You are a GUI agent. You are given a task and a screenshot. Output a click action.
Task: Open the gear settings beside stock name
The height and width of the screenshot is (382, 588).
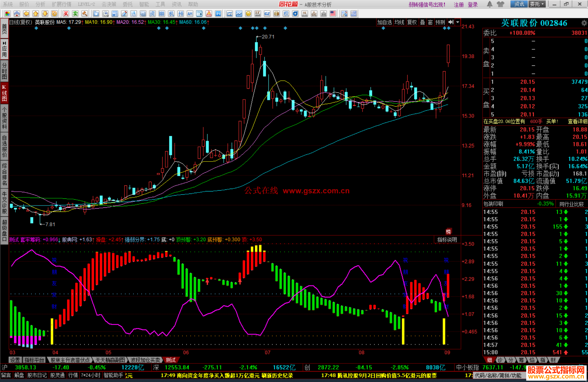[584, 23]
